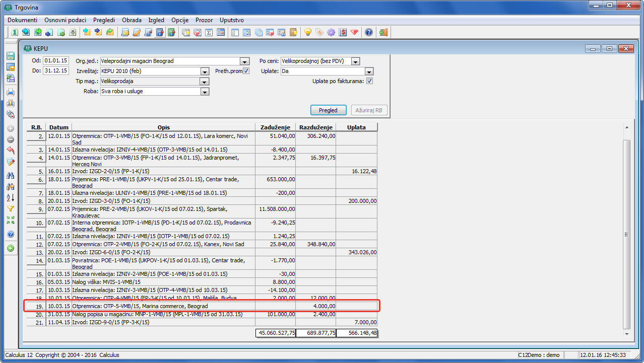Click the sigma sum toolbar icon
Image resolution: width=644 pixels, height=363 pixels.
209,33
